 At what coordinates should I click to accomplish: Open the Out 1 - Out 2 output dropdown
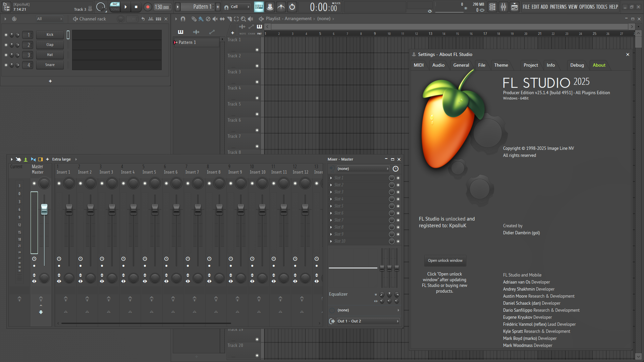pos(368,321)
